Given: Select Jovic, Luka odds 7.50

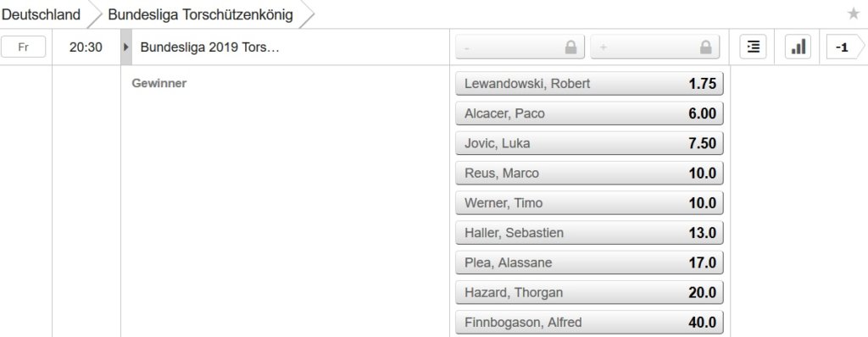Looking at the screenshot, I should [x=589, y=143].
